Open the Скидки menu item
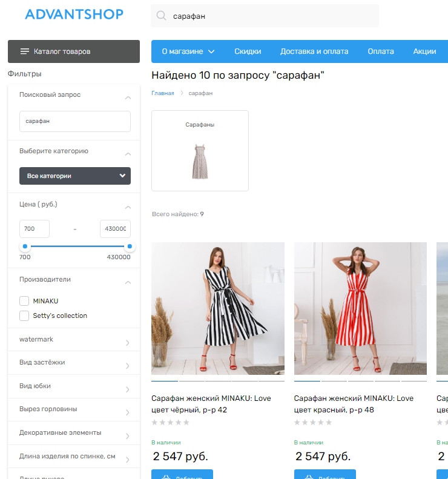Screen dimensions: 448x479 tap(248, 51)
